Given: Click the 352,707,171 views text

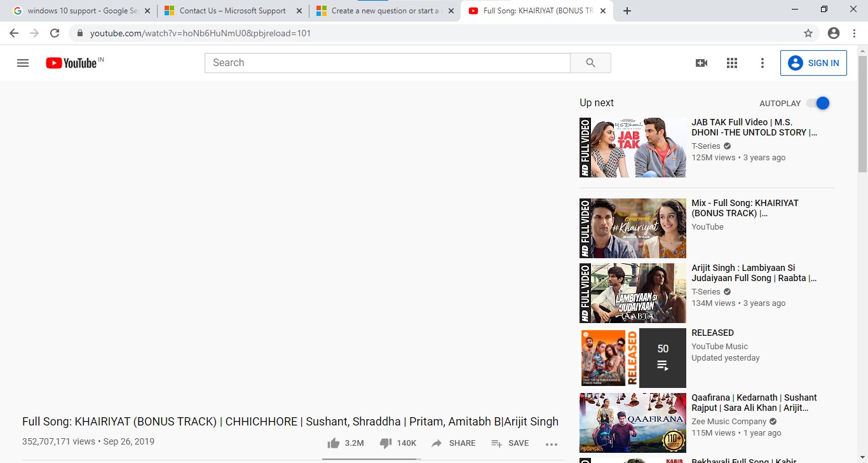Looking at the screenshot, I should [58, 441].
